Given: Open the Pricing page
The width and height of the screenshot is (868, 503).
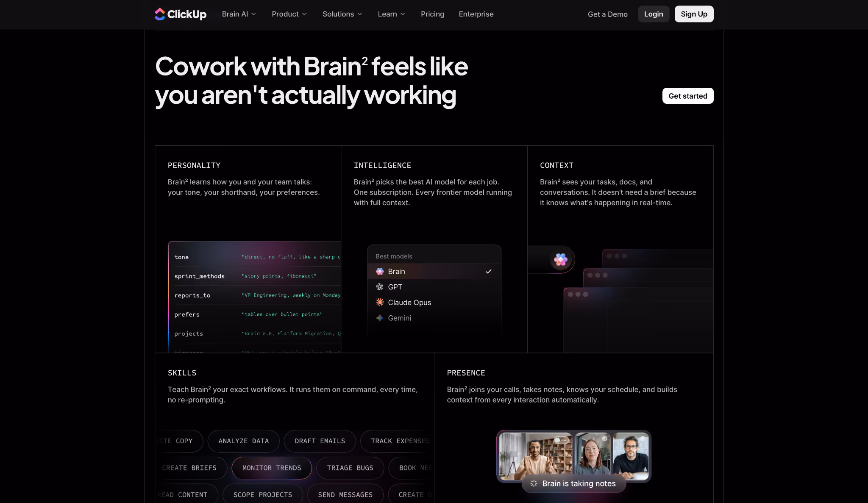Looking at the screenshot, I should tap(432, 14).
